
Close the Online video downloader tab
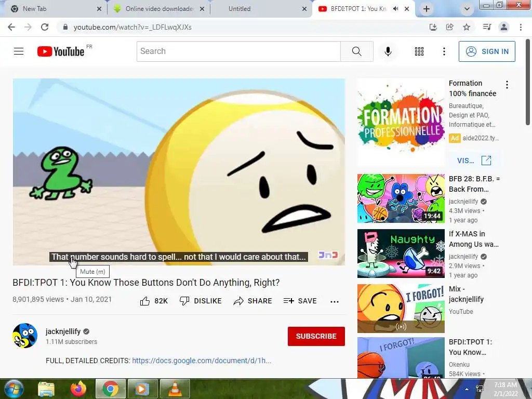(202, 9)
